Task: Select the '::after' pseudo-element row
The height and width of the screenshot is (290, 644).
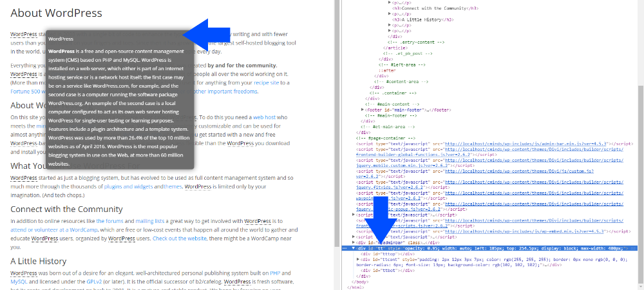Action: pyautogui.click(x=387, y=70)
